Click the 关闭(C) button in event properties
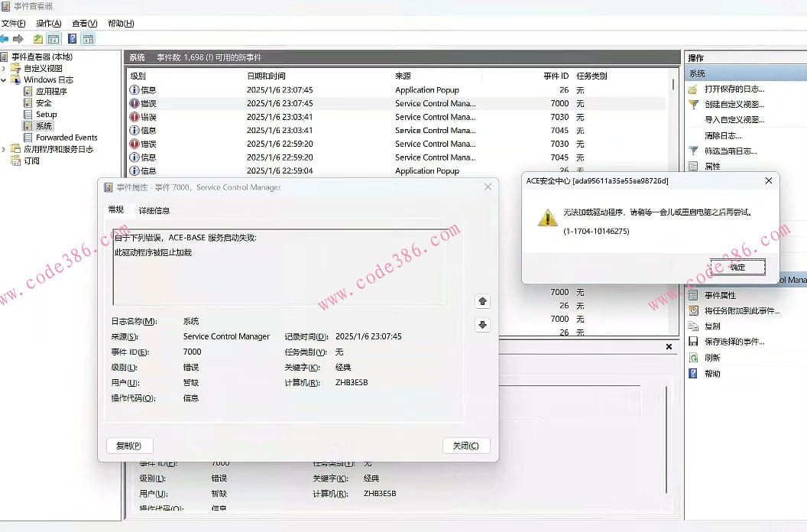807x532 pixels. pos(465,446)
